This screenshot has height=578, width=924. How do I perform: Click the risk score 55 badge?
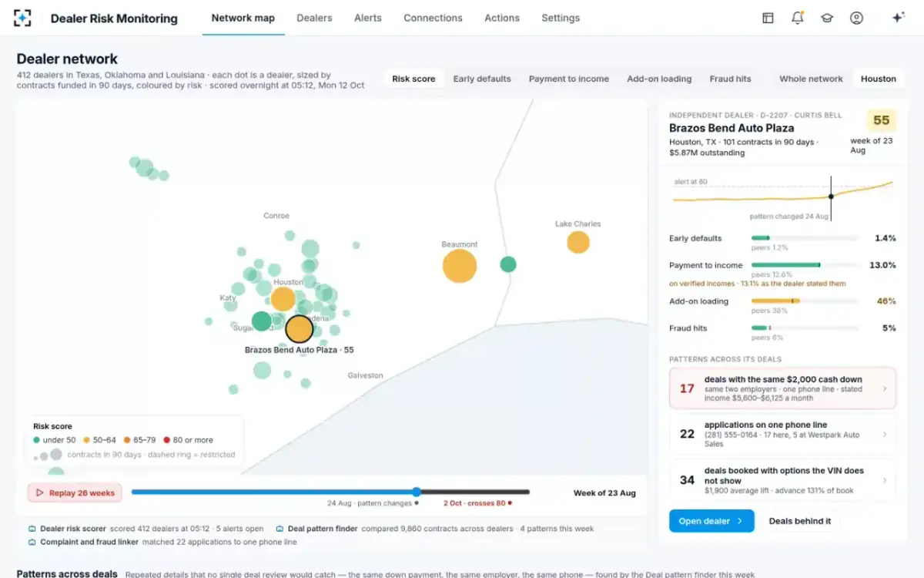pyautogui.click(x=881, y=120)
